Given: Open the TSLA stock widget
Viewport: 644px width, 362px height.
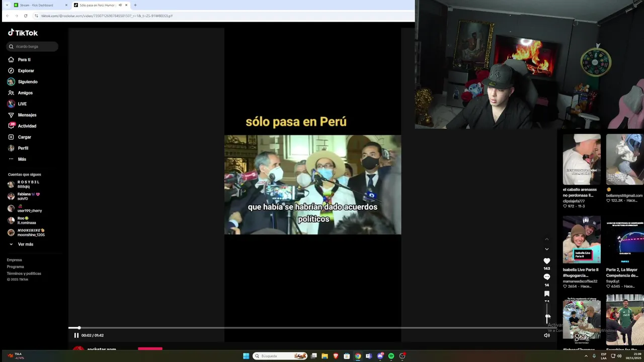Looking at the screenshot, I should [15, 356].
